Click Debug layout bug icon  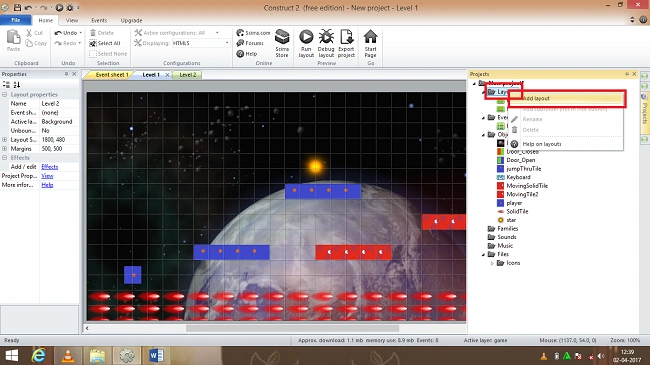326,37
